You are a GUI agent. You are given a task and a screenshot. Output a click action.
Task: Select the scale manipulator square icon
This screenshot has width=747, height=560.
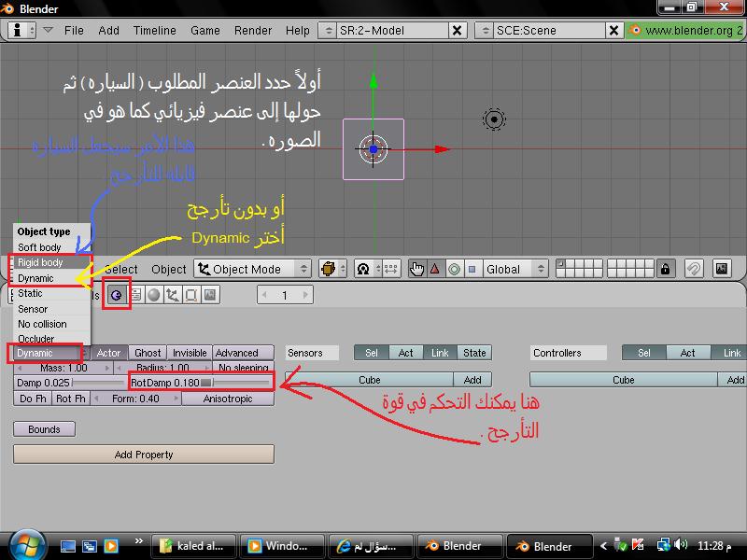[x=472, y=269]
